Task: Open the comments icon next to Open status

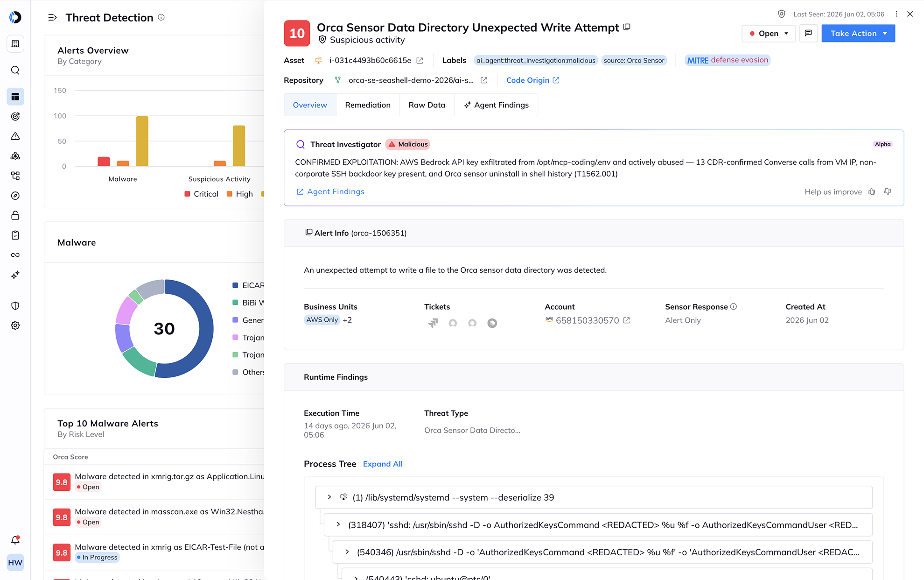Action: [x=808, y=33]
